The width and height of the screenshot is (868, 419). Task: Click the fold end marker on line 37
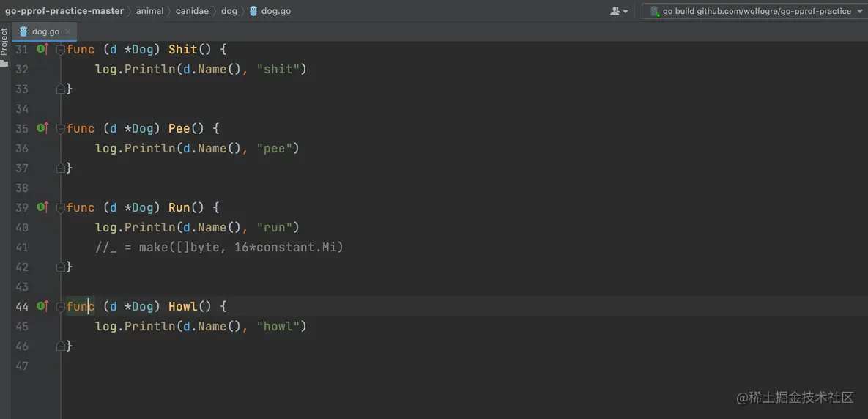tap(61, 168)
